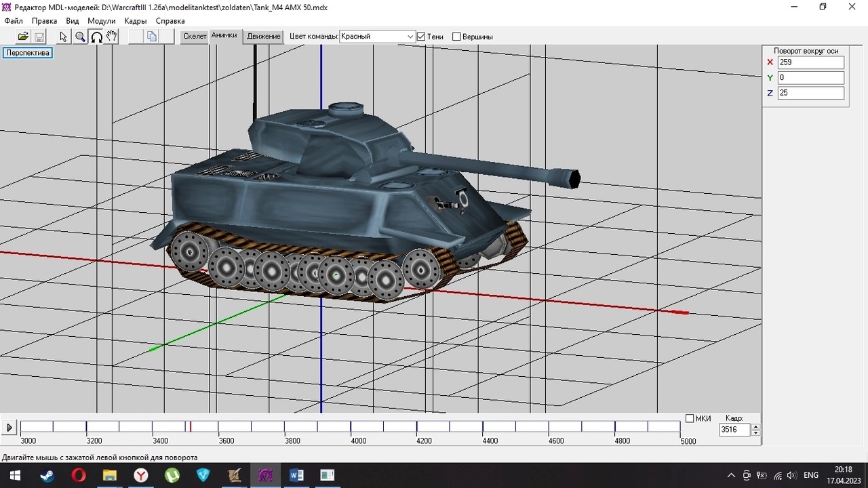Click the red current frame marker

[191, 426]
